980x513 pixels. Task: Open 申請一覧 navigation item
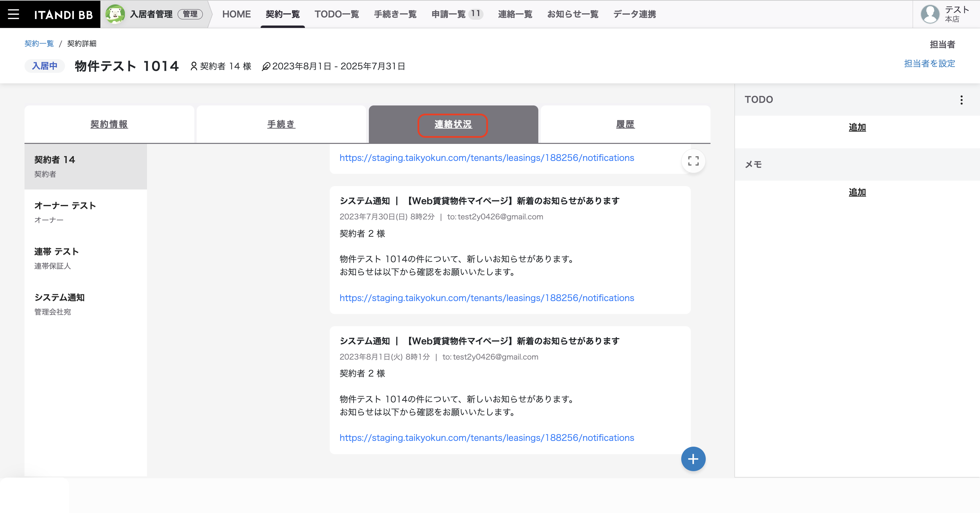pyautogui.click(x=448, y=14)
